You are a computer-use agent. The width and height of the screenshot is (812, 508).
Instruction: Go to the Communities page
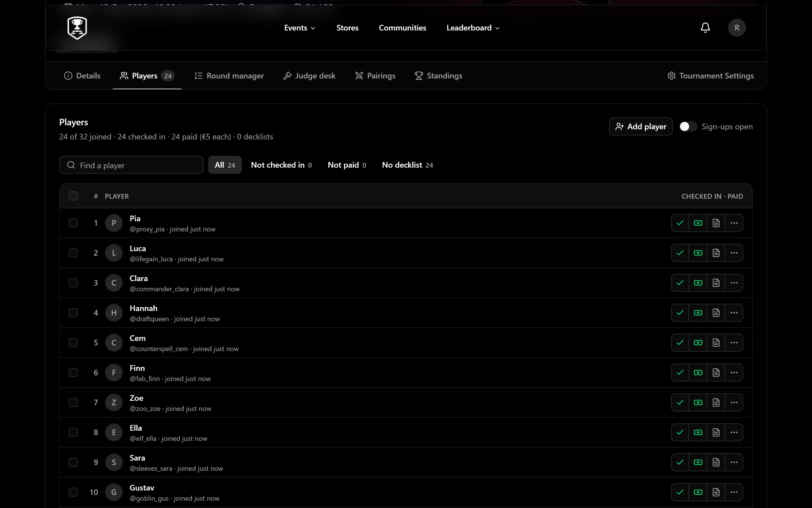tap(402, 28)
